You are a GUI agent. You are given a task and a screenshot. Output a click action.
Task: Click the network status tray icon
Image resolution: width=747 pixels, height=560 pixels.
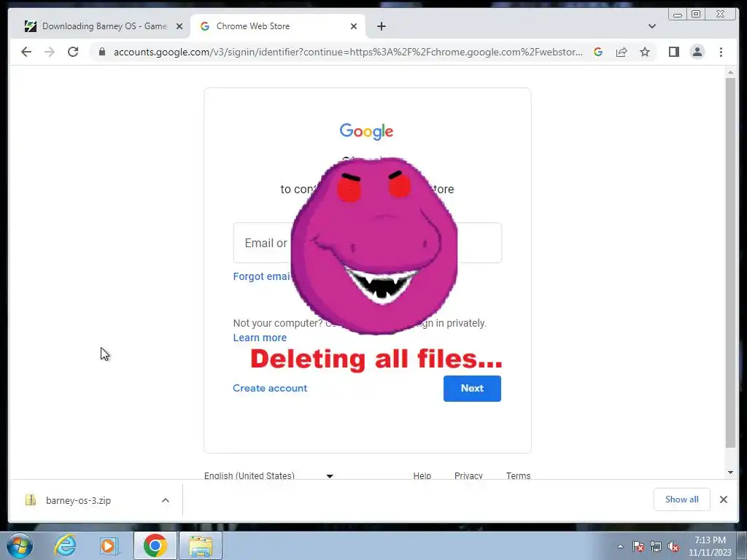tap(656, 546)
